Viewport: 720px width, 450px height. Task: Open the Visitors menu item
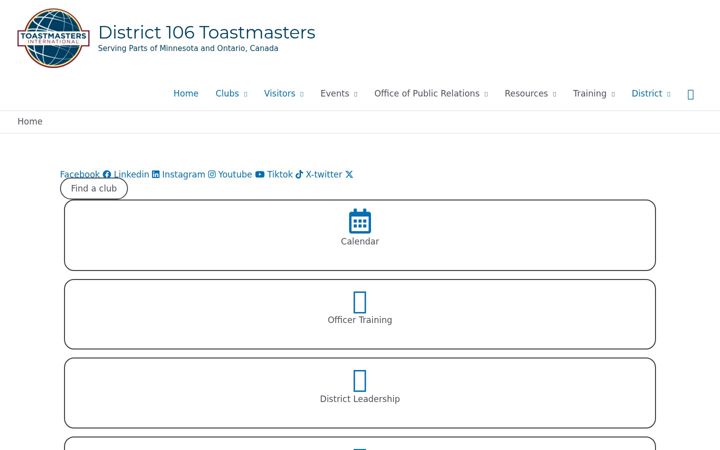tap(279, 93)
